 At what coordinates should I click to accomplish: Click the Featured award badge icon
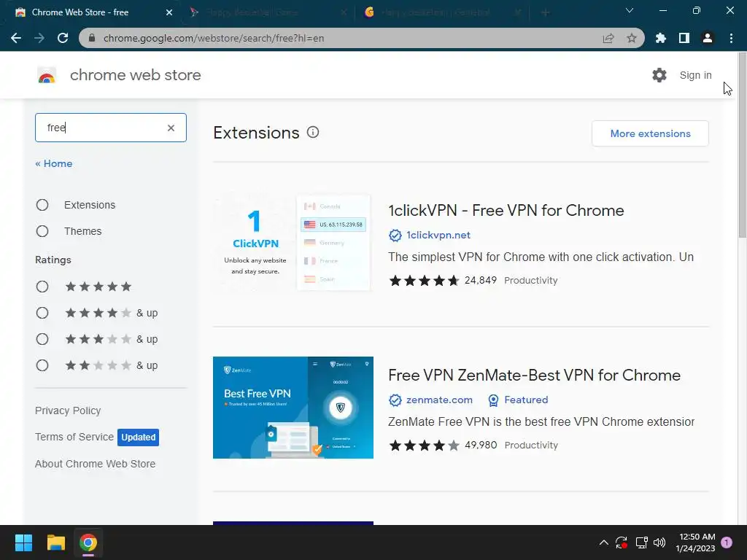494,400
